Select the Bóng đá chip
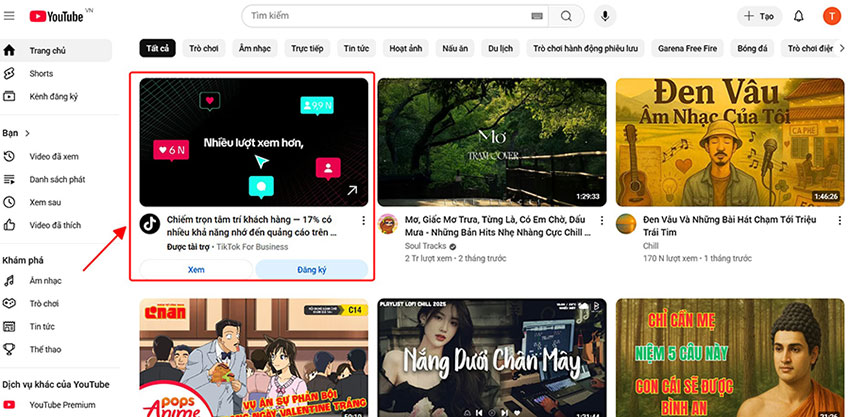Viewport: 850px width, 417px height. point(752,48)
